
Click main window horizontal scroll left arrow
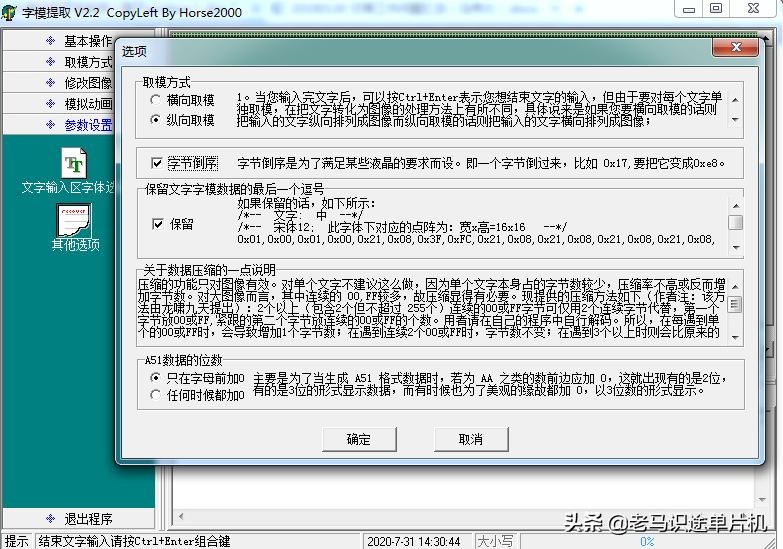click(x=181, y=516)
